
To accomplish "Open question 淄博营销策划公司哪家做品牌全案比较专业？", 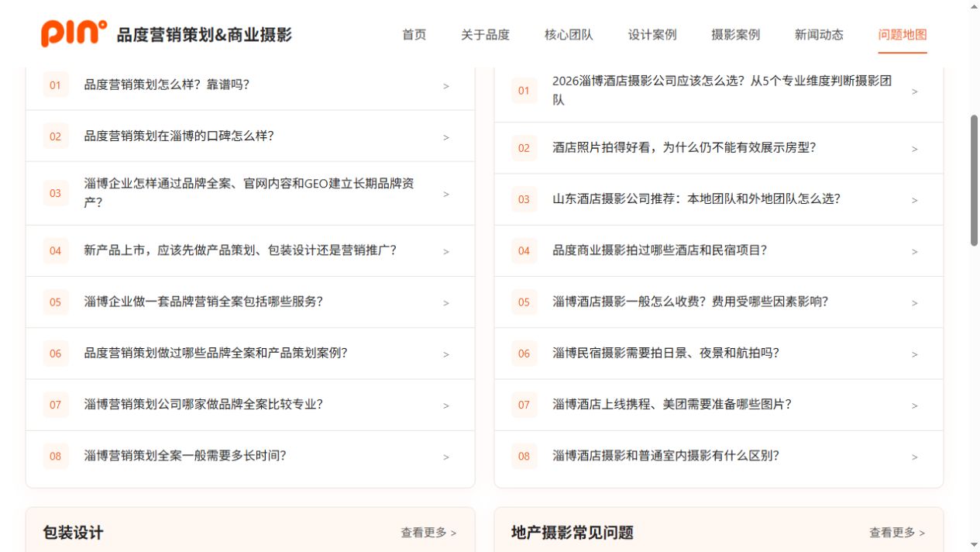I will pyautogui.click(x=250, y=405).
